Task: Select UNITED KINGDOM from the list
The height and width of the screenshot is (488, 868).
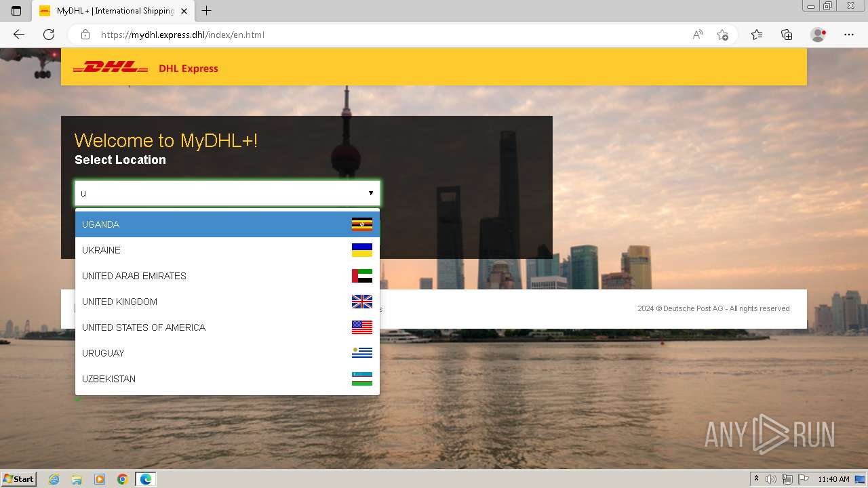Action: 227,302
